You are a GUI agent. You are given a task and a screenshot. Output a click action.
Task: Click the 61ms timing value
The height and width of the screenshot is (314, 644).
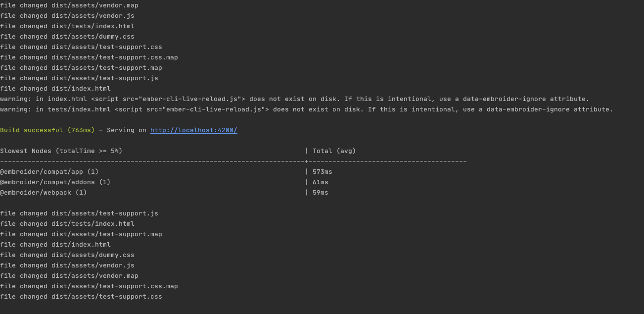[x=321, y=182]
